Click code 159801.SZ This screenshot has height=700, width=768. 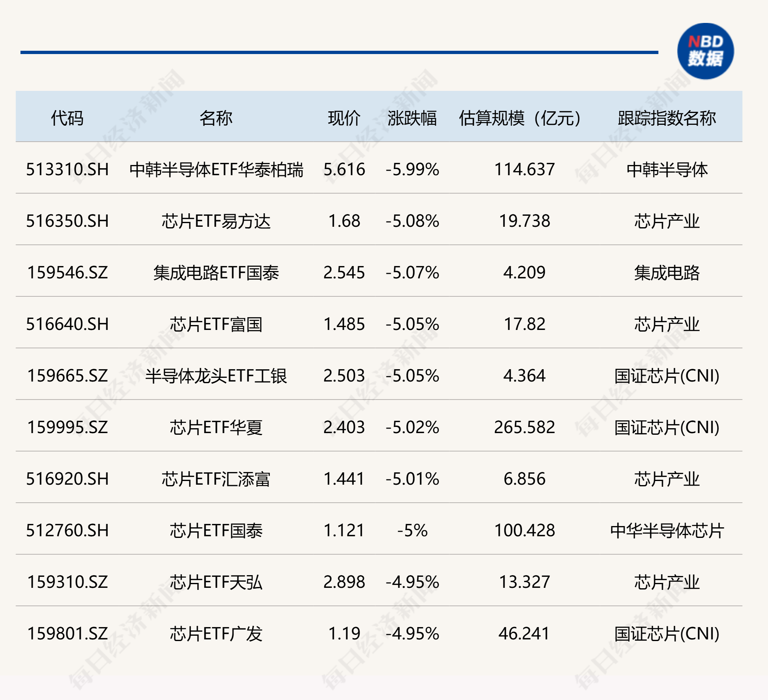tap(68, 634)
